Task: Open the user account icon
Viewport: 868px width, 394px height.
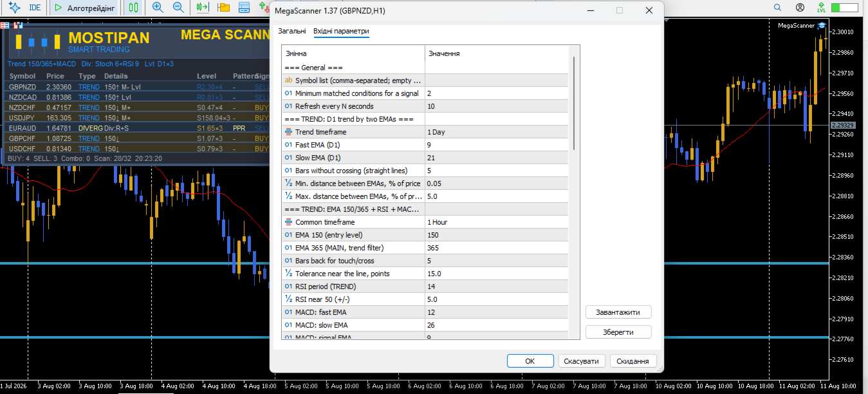Action: (800, 8)
